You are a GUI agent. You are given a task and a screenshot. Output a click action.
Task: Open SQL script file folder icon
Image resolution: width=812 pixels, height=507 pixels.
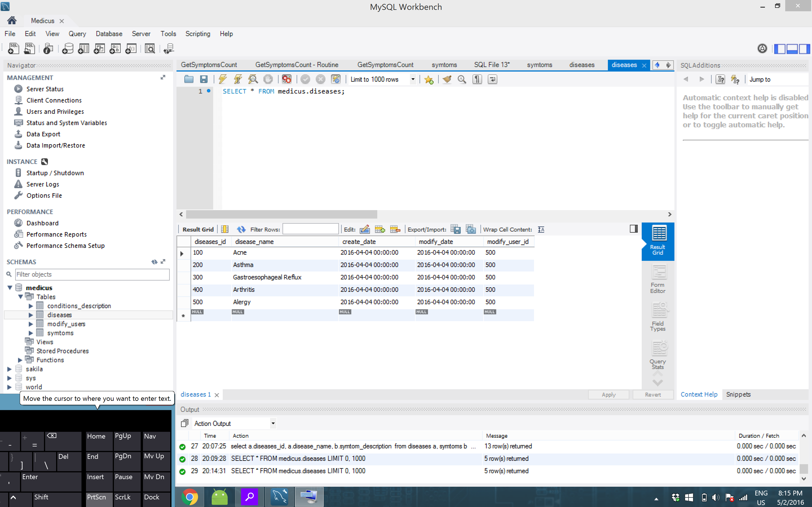point(189,79)
